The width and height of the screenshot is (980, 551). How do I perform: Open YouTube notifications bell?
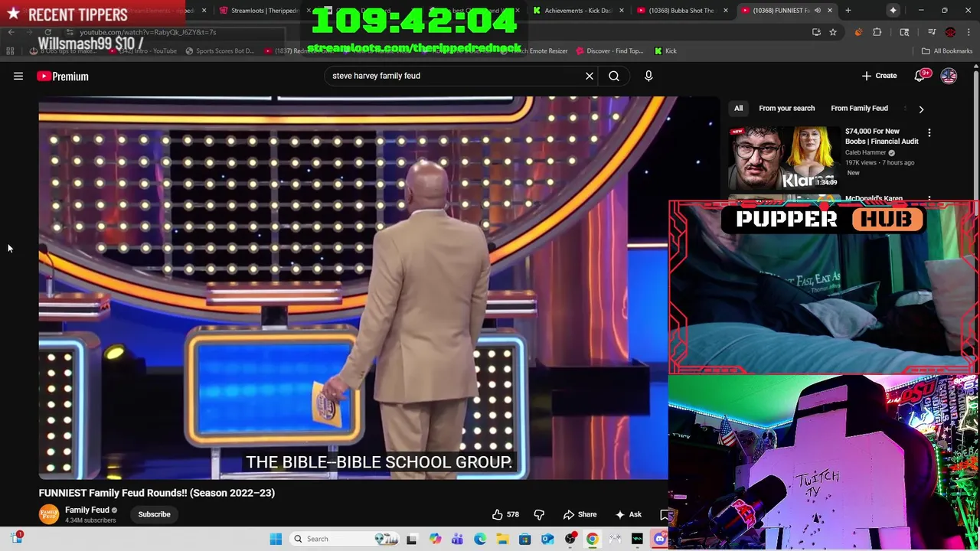pos(920,76)
